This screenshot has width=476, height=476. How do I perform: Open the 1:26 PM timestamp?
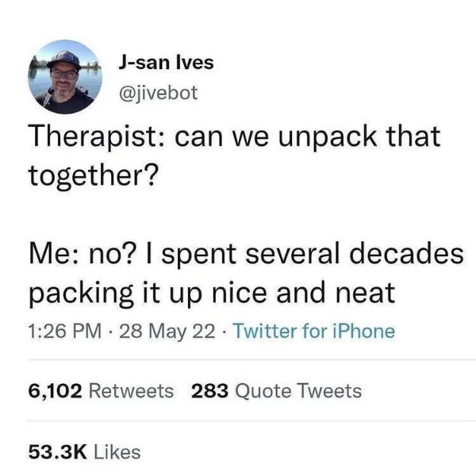point(65,331)
